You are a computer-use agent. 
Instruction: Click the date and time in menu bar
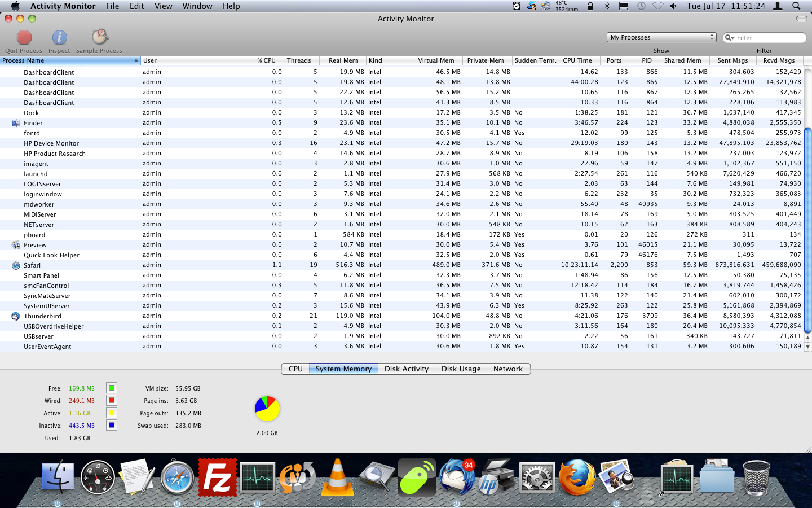pyautogui.click(x=726, y=6)
